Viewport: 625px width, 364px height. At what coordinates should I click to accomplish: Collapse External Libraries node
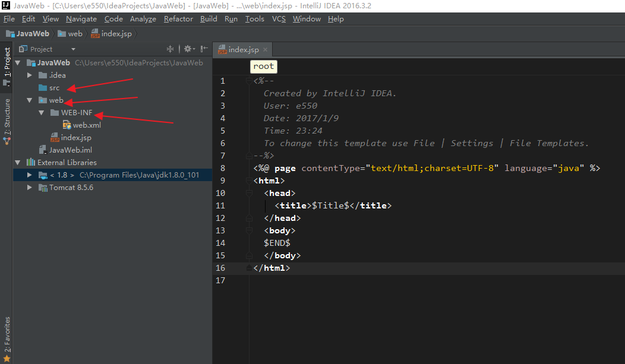(18, 163)
